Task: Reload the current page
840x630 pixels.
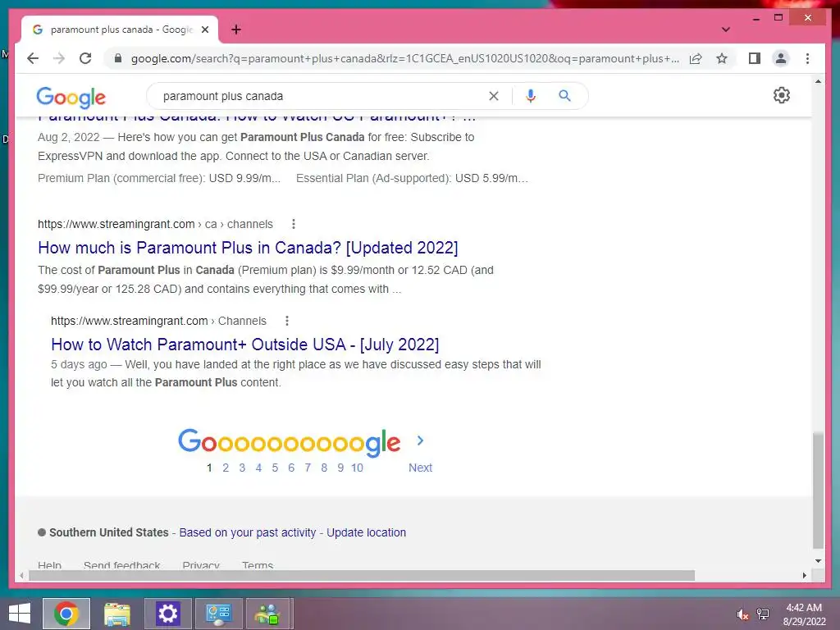Action: pos(85,58)
